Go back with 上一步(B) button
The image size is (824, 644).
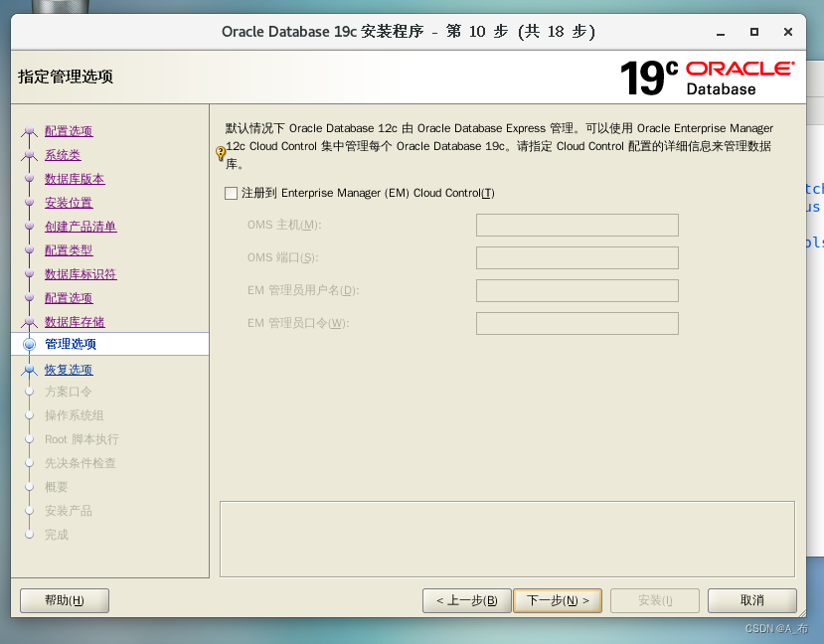466,600
